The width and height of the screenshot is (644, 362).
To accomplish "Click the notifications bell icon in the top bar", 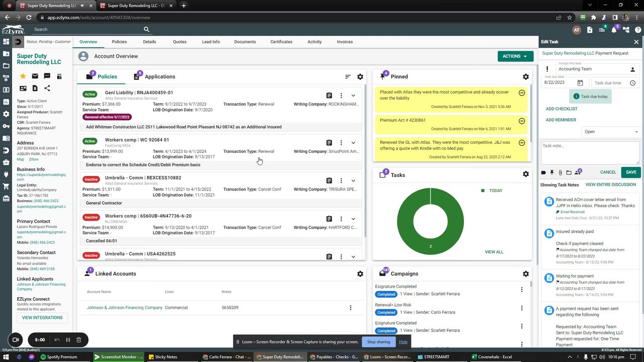I will click(x=614, y=30).
